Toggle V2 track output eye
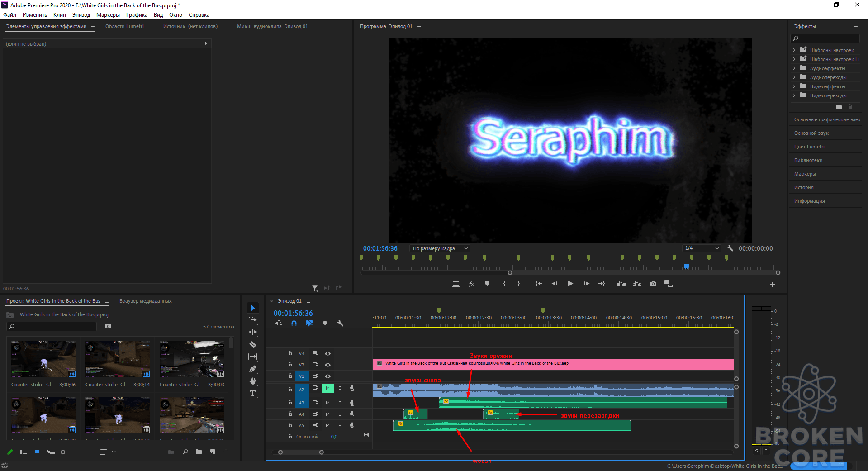868x471 pixels. [x=328, y=365]
